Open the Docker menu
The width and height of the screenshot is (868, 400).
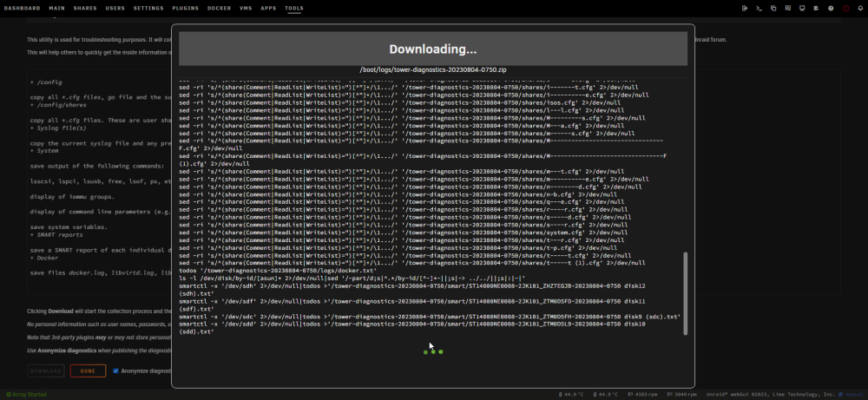coord(220,9)
